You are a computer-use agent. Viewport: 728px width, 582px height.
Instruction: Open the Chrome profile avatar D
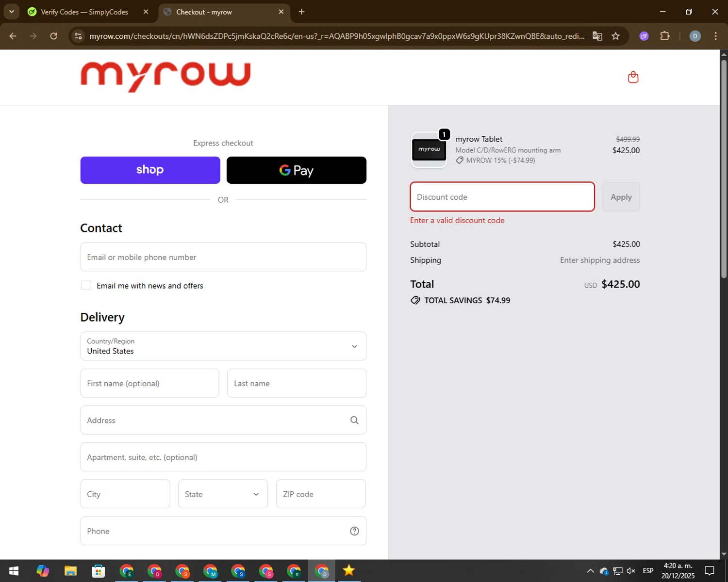pos(695,36)
